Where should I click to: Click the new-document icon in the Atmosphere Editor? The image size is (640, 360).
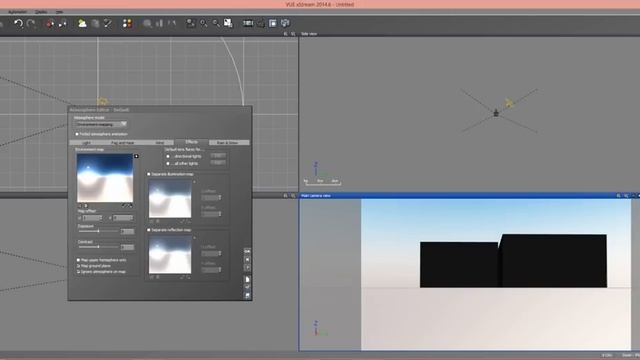pos(247,280)
